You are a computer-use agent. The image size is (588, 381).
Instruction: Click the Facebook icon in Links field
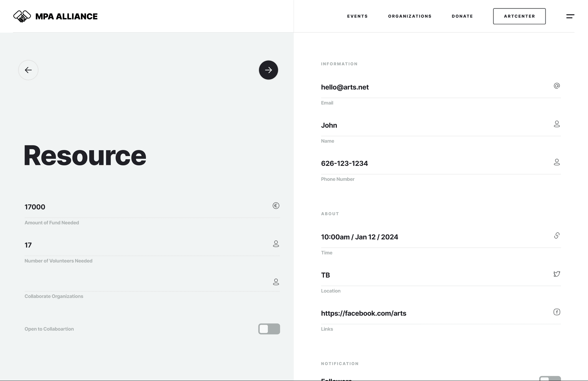[x=557, y=312]
